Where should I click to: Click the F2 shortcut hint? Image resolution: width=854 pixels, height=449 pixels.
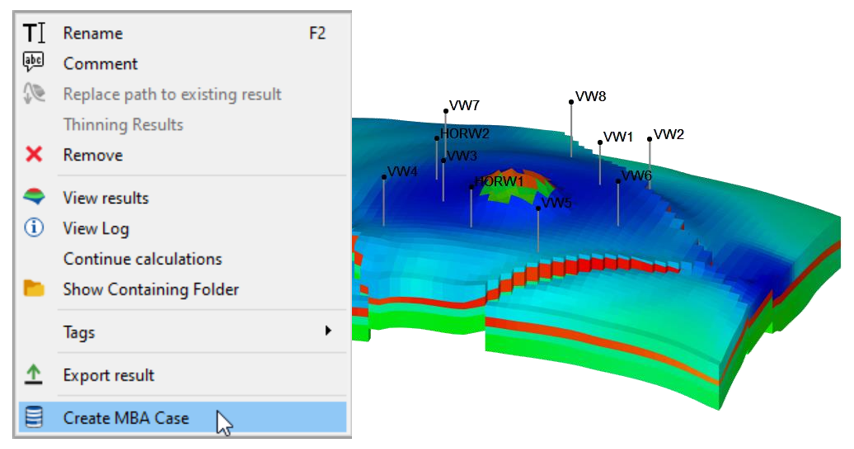(317, 33)
